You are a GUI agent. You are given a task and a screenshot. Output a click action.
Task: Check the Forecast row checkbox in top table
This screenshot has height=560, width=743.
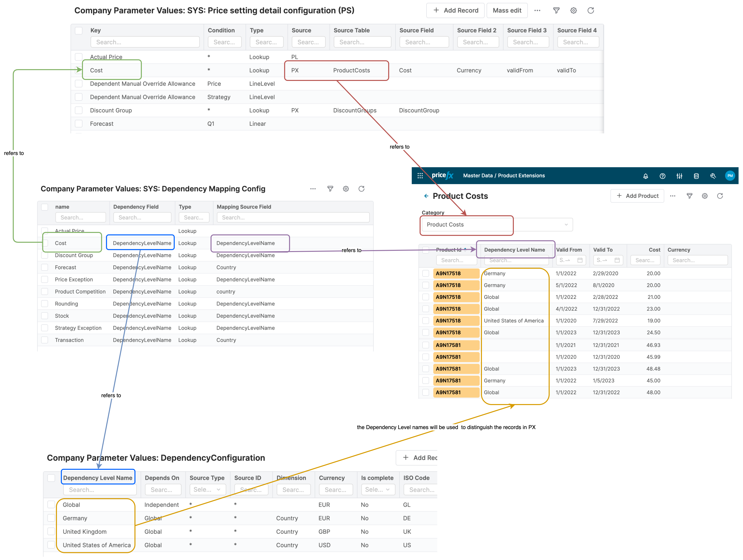pos(79,124)
